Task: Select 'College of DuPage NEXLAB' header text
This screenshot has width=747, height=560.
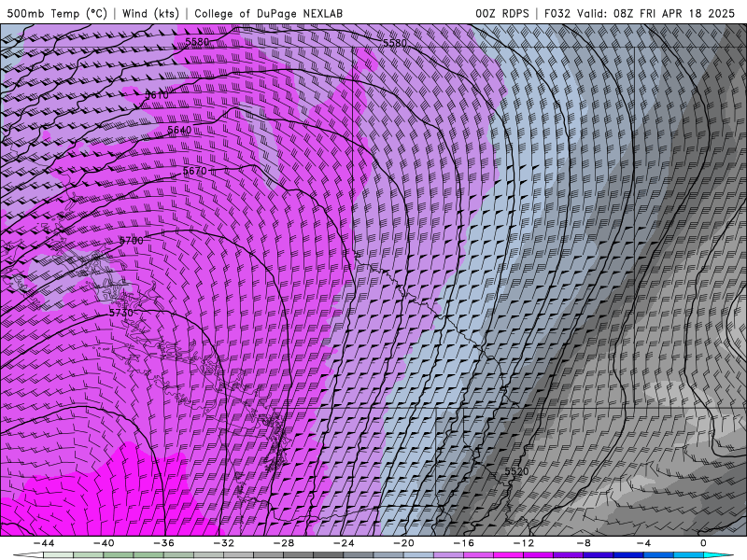Action: tap(268, 13)
